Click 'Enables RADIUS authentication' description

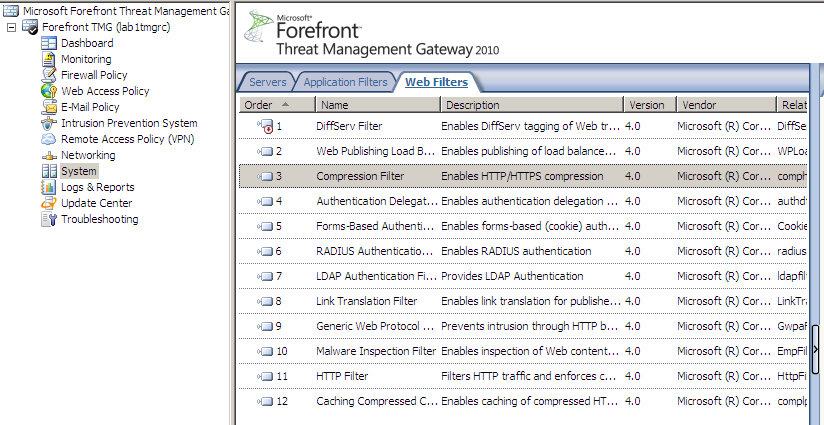(x=517, y=251)
